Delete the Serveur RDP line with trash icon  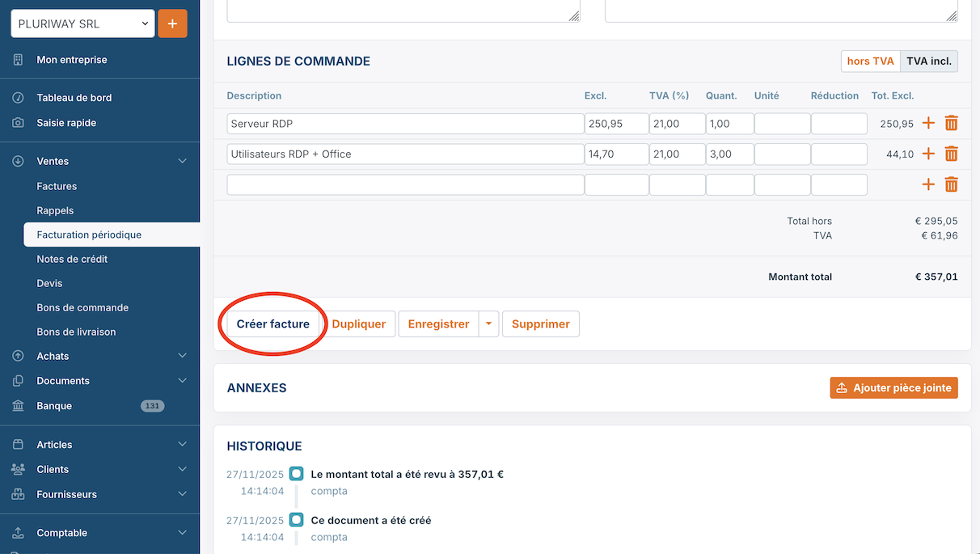click(951, 124)
